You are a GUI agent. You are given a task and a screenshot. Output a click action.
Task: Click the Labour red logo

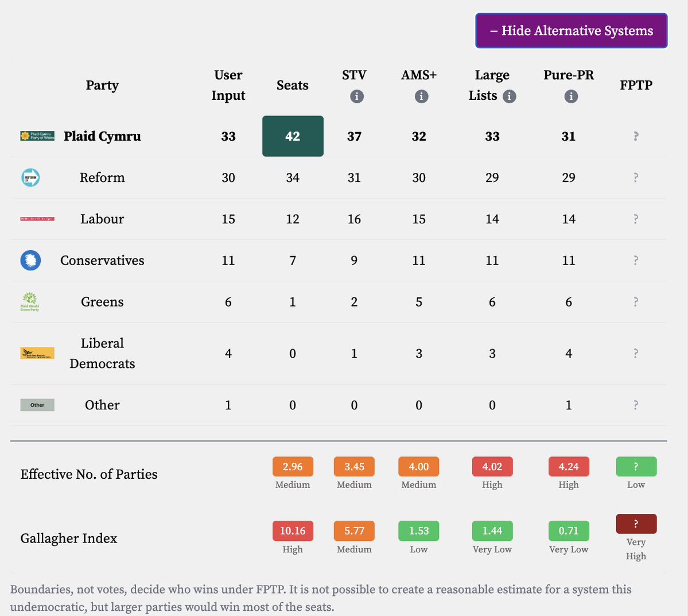(37, 219)
